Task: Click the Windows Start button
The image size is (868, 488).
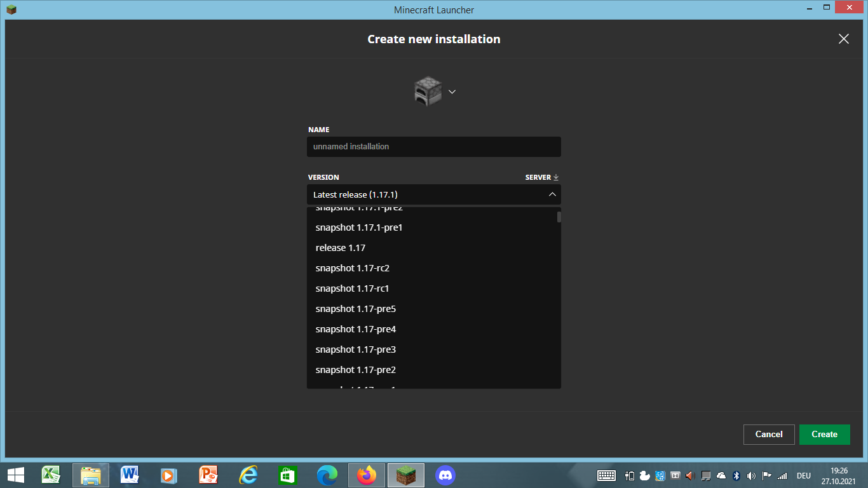Action: point(16,475)
